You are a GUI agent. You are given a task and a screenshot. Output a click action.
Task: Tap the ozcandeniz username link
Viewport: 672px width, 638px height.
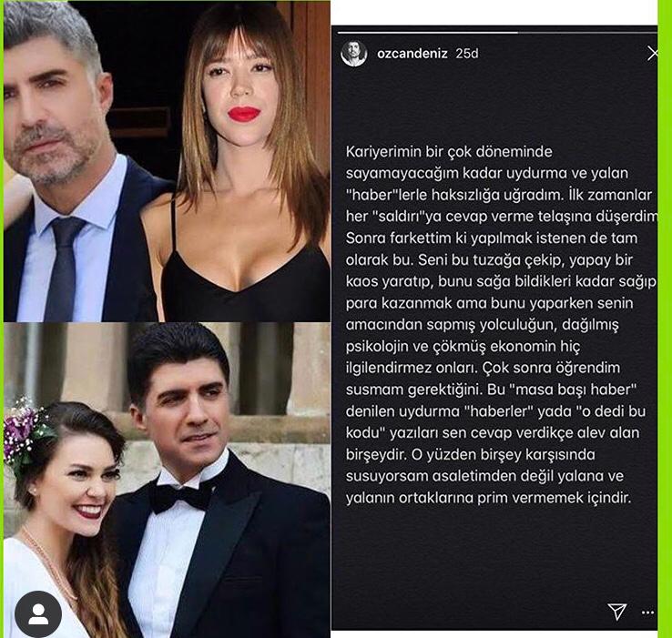coord(412,54)
